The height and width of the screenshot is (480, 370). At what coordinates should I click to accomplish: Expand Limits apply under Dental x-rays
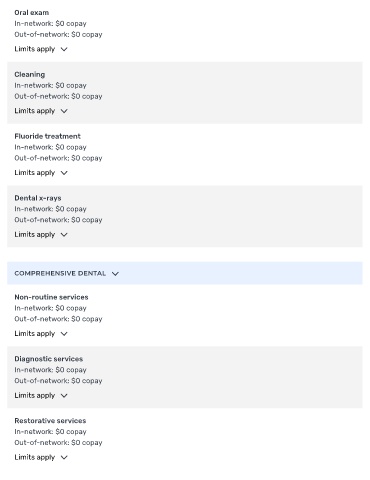point(41,234)
